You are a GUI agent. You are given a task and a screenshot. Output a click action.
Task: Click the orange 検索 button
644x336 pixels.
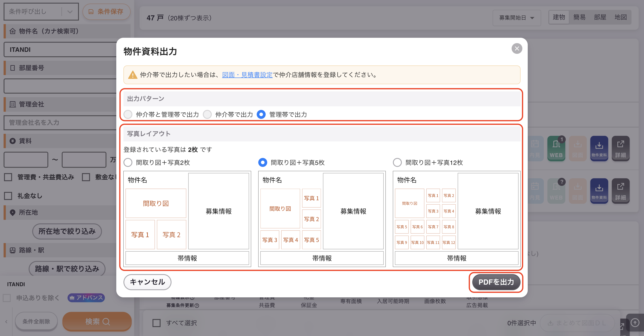[x=97, y=321]
